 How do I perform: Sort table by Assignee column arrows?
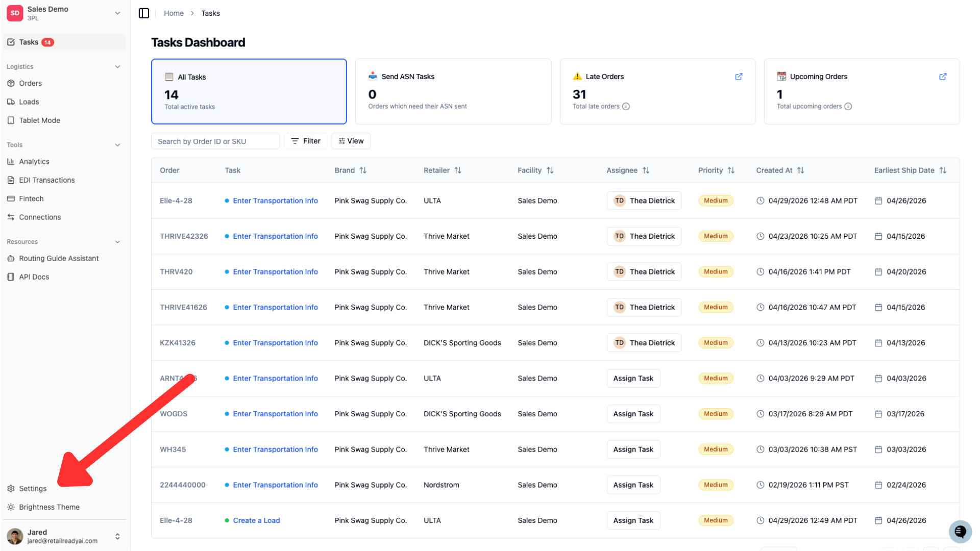coord(646,170)
